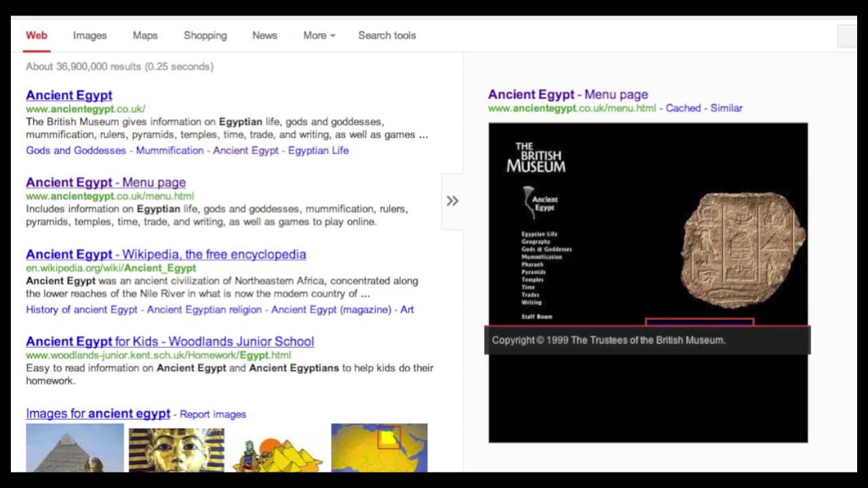Viewport: 868px width, 488px height.
Task: Expand the More dropdown menu
Action: coord(319,35)
